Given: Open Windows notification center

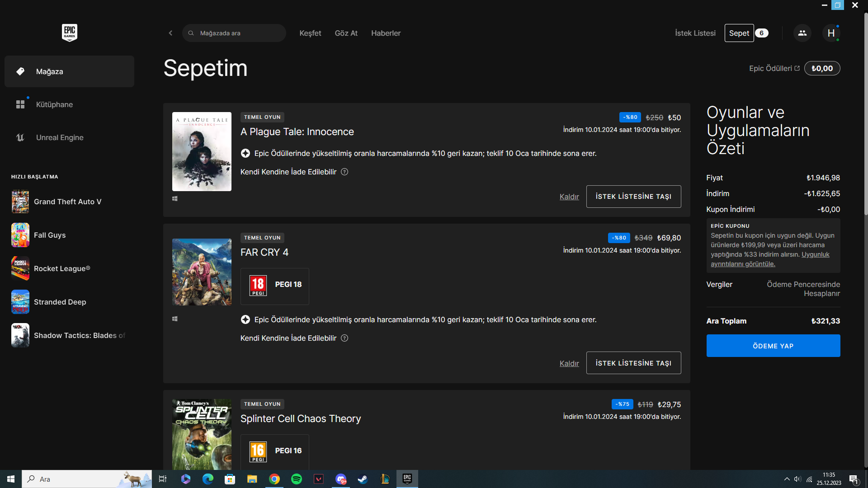Looking at the screenshot, I should coord(854,479).
